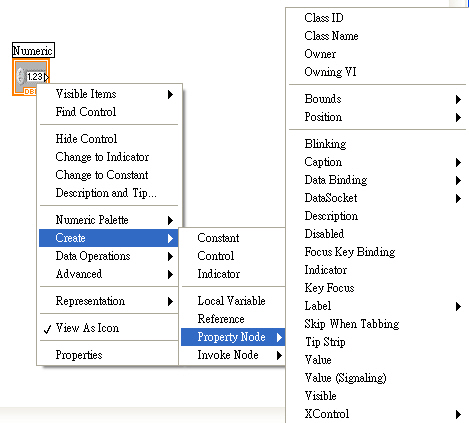Create an Indicator from Create submenu
469x423 pixels.
[x=233, y=274]
